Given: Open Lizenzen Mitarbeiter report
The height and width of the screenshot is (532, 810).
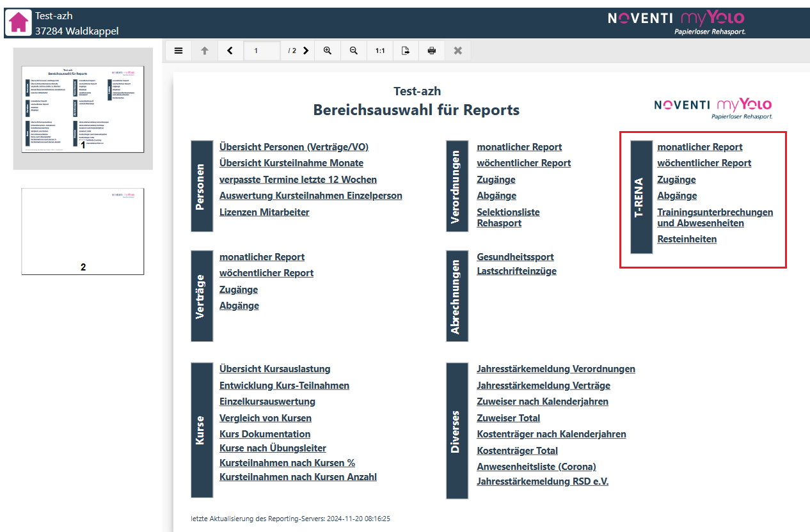Looking at the screenshot, I should (x=264, y=212).
